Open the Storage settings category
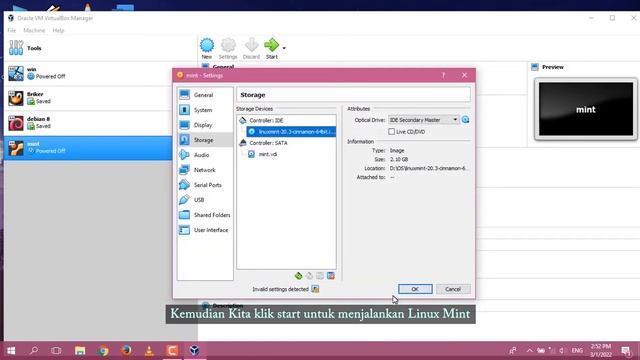 pyautogui.click(x=205, y=140)
